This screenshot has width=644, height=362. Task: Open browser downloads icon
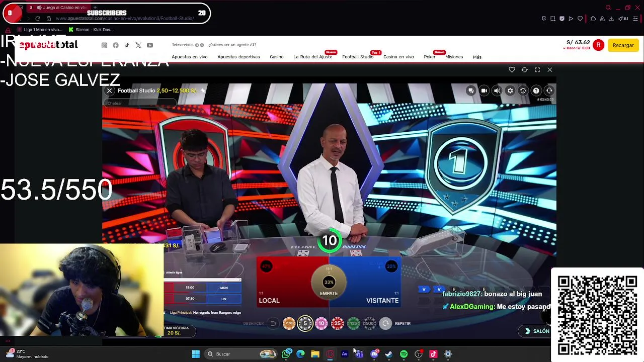pos(611,19)
